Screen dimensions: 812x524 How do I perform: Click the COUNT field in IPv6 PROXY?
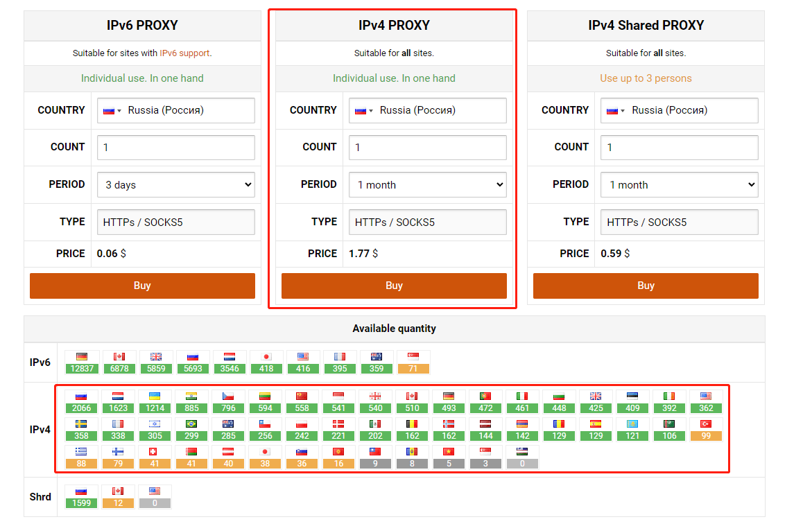tap(176, 148)
